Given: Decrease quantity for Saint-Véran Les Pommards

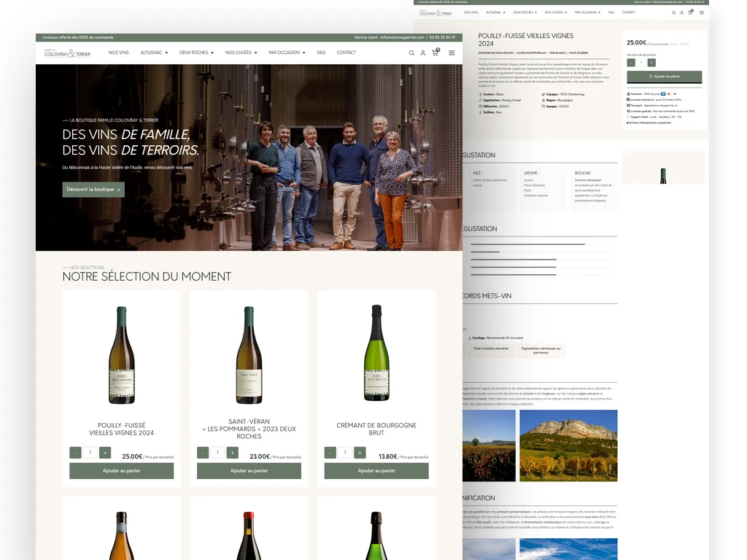Looking at the screenshot, I should [203, 452].
